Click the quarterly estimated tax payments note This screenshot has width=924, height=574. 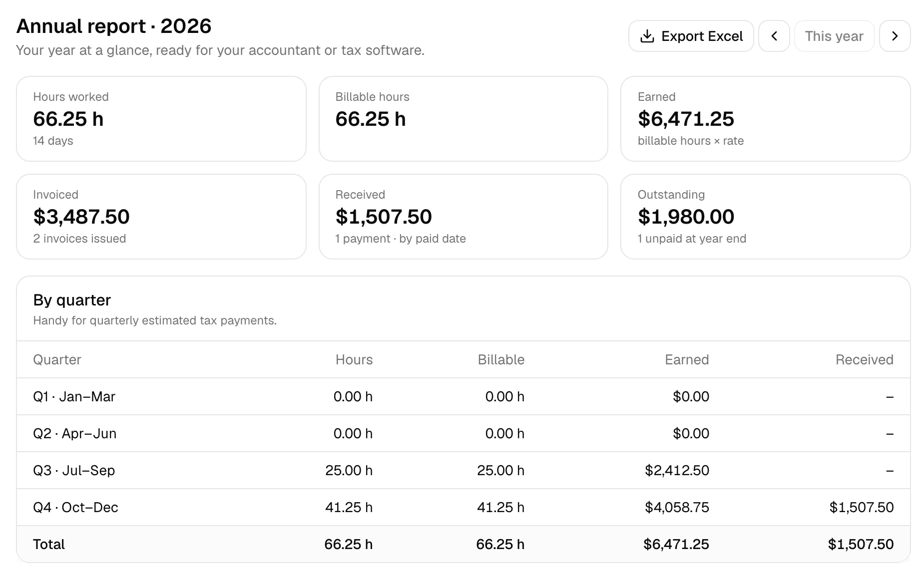coord(155,320)
